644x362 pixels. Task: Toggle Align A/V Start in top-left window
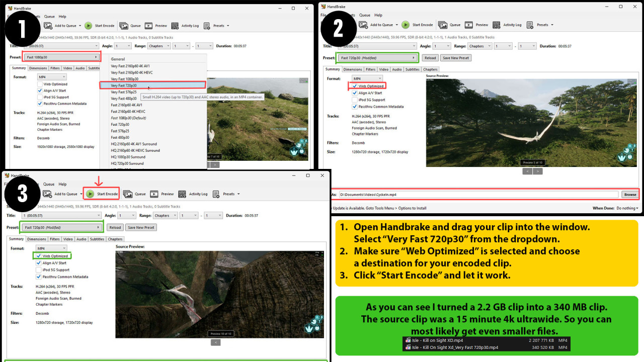click(40, 90)
